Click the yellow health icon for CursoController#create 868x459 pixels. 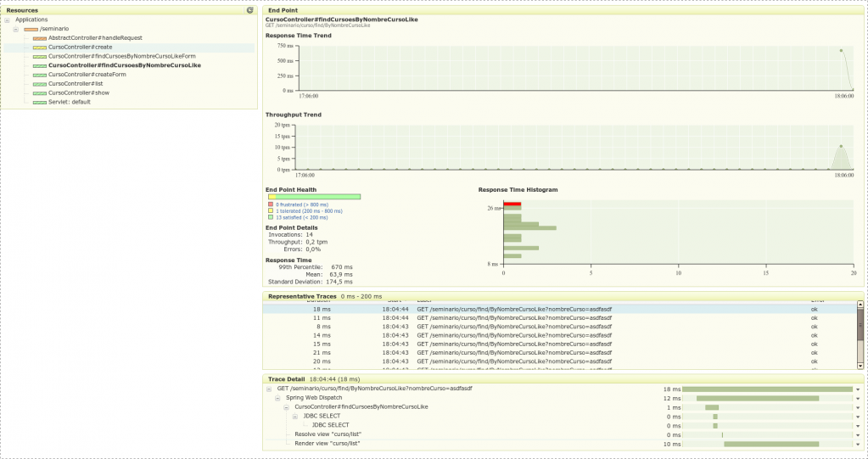tap(39, 48)
